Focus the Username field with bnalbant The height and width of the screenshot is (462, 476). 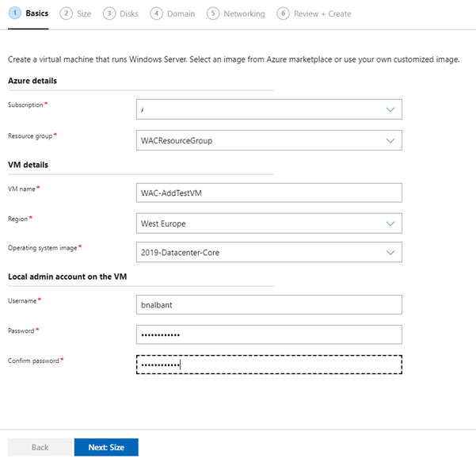[269, 304]
